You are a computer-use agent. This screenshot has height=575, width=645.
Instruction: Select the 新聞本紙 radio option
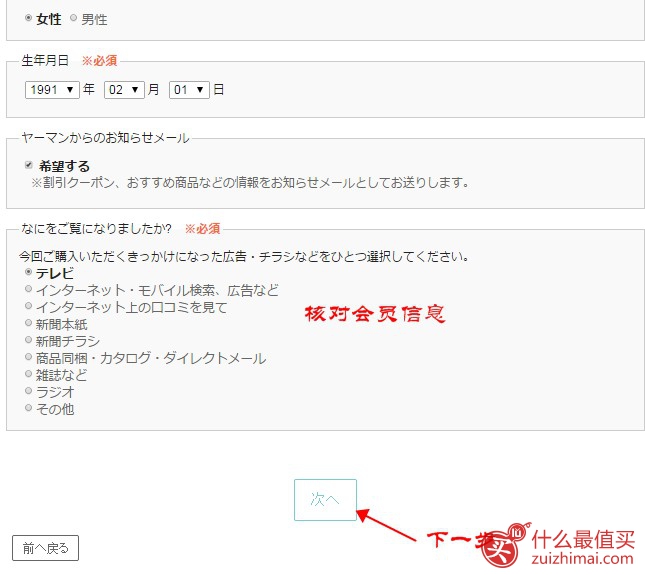point(28,323)
